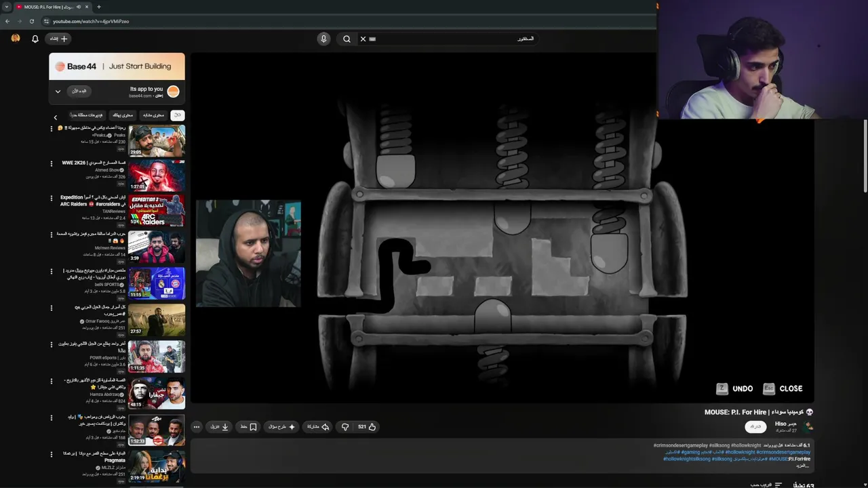Open the Peaks 29:05 video thumbnail
Viewport: 868px width, 488px height.
tap(157, 140)
